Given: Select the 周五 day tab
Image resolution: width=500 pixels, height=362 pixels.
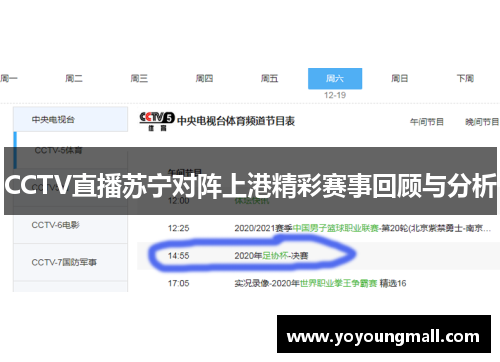Looking at the screenshot, I should click(269, 78).
